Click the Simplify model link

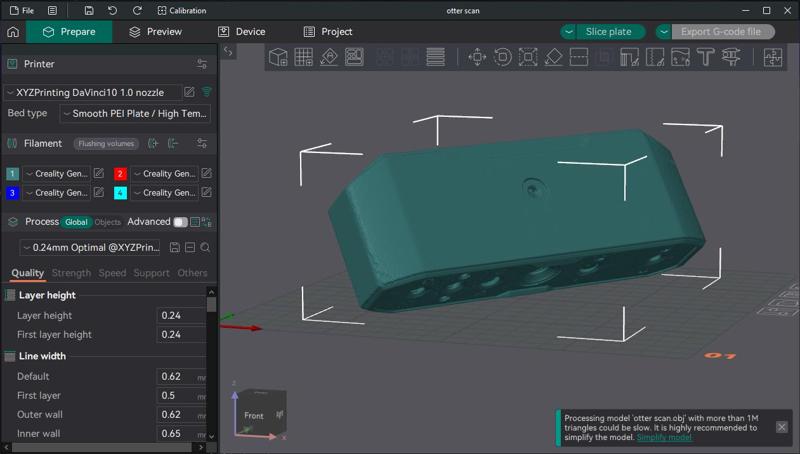pos(664,437)
